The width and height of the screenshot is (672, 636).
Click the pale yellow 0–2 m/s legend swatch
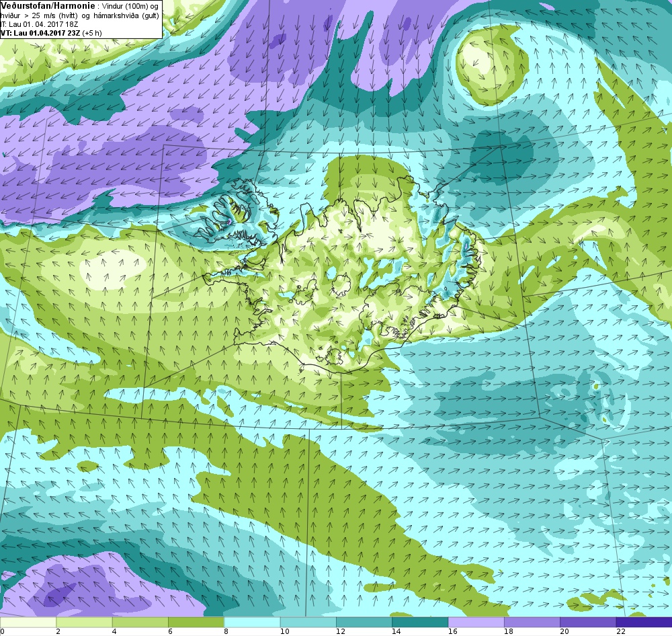coord(28,622)
